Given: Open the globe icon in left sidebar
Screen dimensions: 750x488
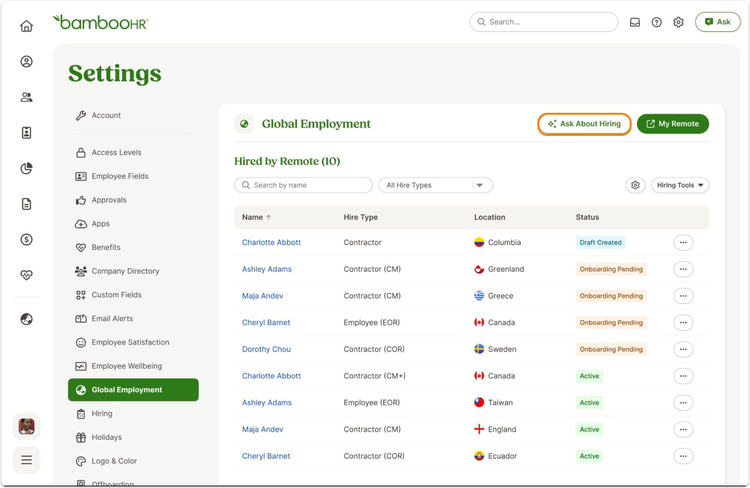Looking at the screenshot, I should [x=26, y=319].
